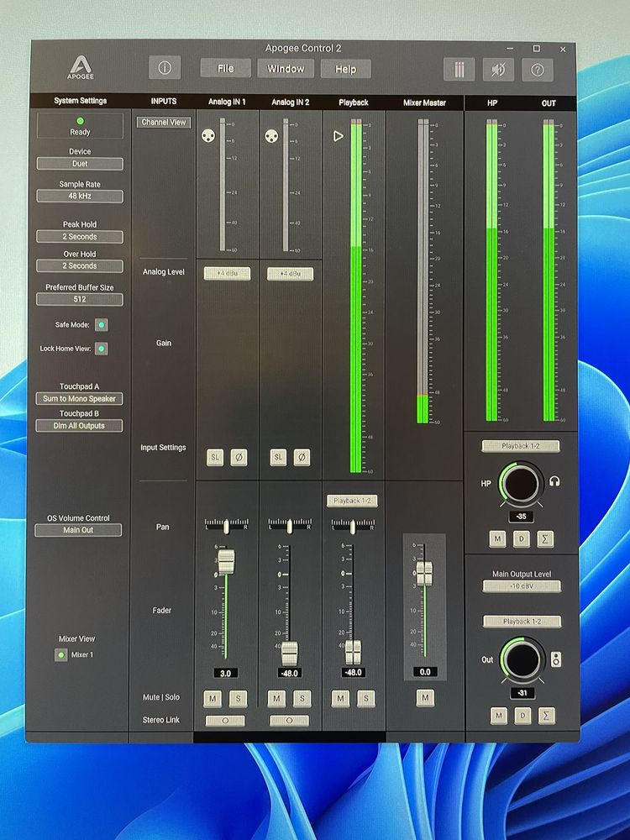Click the Analog IN 1 XLR connector icon
The image size is (630, 840).
pos(207,135)
